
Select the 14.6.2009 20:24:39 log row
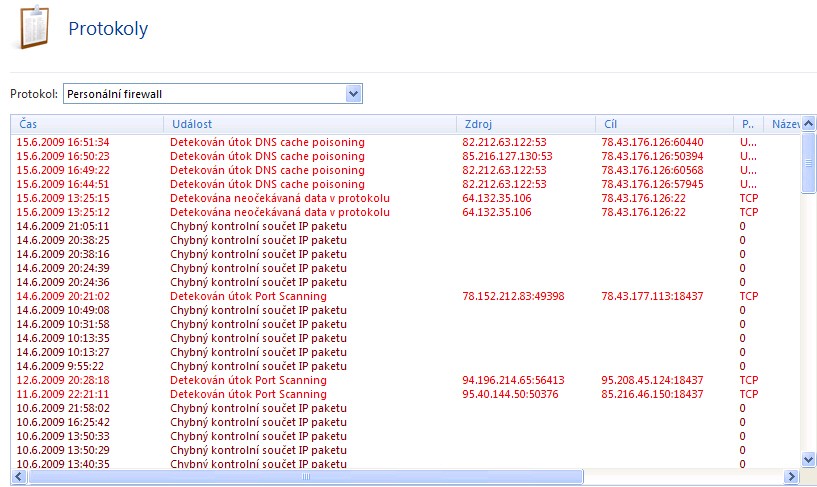pos(405,268)
